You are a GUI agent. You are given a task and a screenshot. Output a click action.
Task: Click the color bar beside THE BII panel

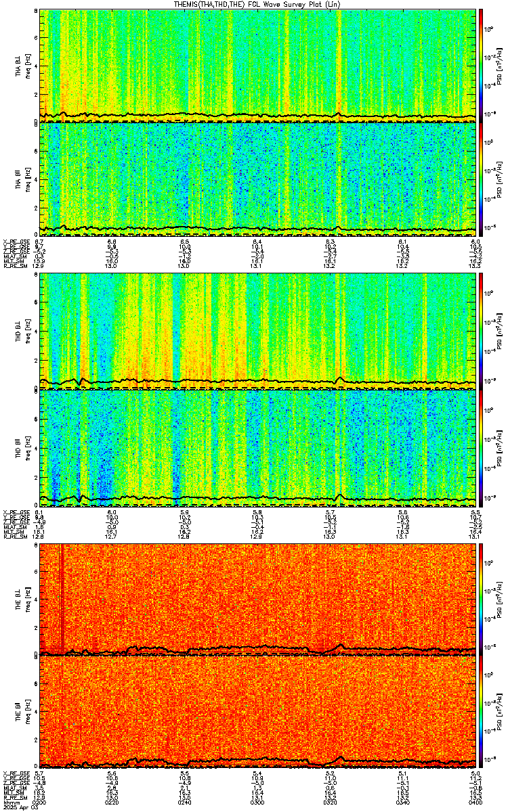pyautogui.click(x=481, y=712)
